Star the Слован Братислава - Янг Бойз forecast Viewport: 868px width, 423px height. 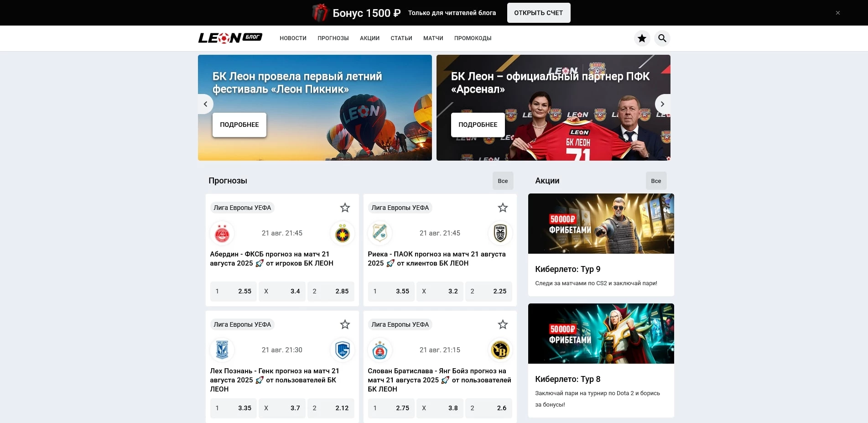(503, 324)
